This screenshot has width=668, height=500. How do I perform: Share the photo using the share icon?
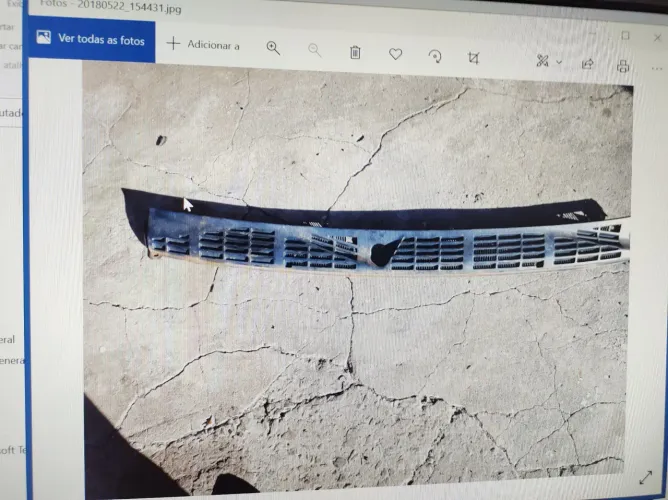[588, 64]
